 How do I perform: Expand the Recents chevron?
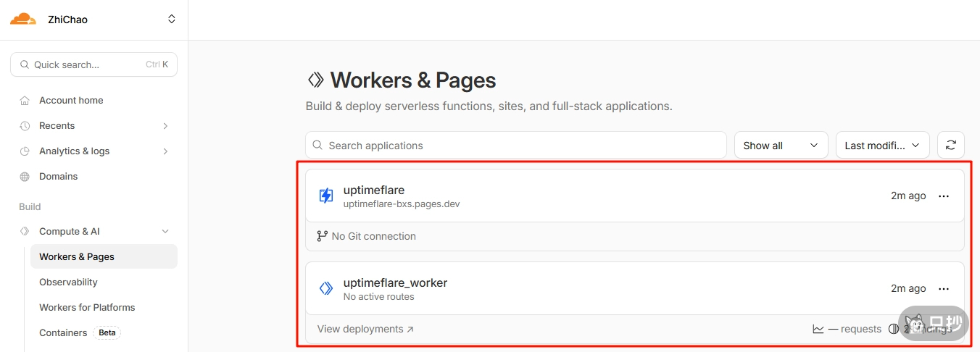(x=165, y=126)
